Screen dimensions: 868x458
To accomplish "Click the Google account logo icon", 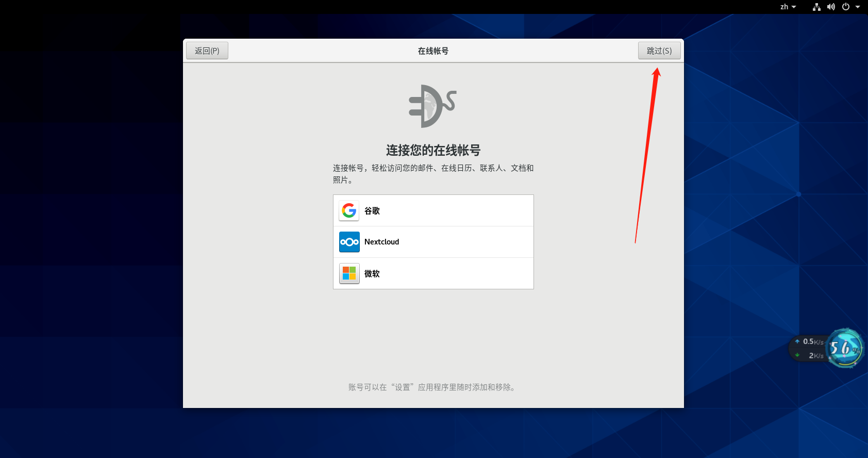I will (x=349, y=210).
